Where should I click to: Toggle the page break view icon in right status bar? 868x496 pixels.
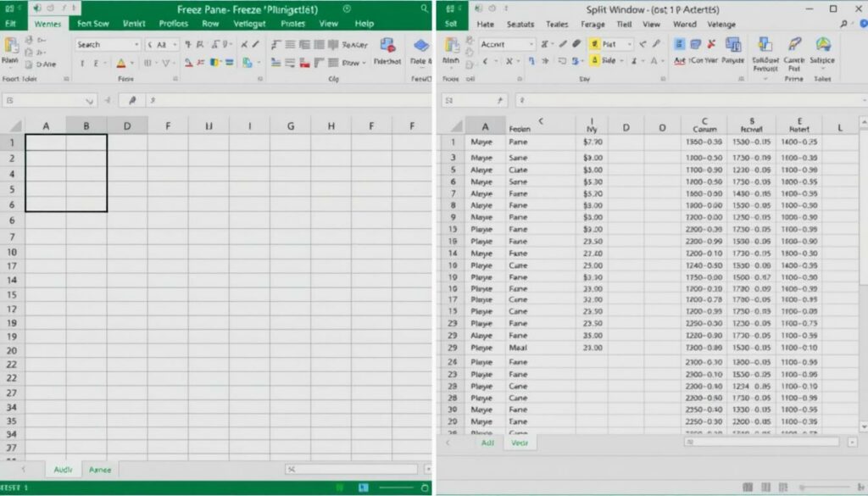[782, 488]
